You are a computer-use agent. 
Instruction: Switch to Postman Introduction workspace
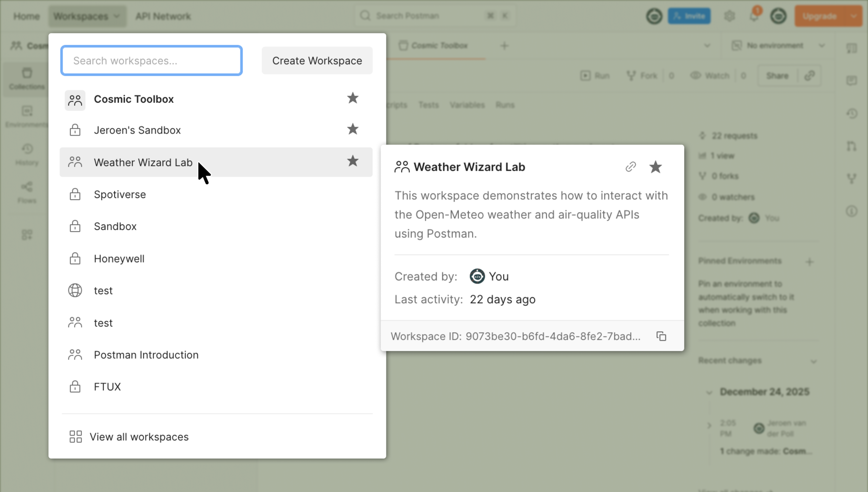coord(146,355)
